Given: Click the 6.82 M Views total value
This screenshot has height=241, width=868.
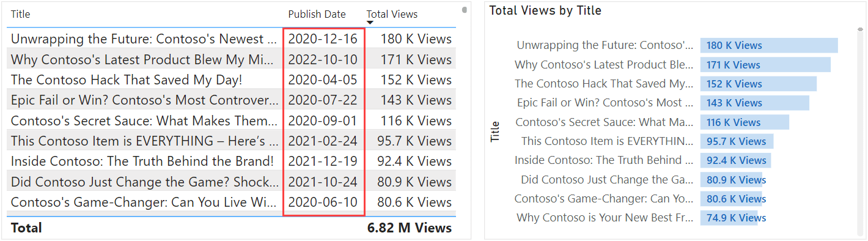Looking at the screenshot, I should click(x=410, y=228).
